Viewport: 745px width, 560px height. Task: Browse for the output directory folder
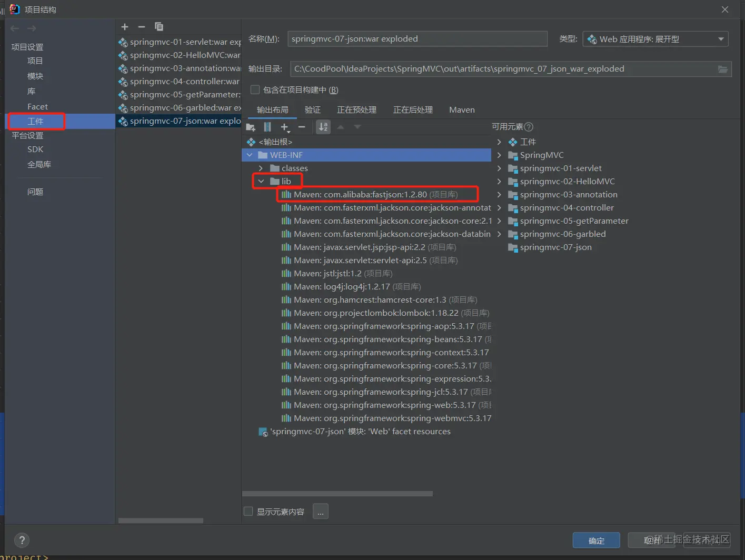tap(723, 69)
